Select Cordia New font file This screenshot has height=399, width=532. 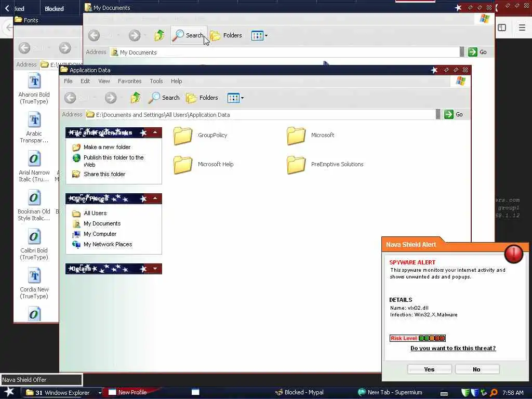point(34,284)
